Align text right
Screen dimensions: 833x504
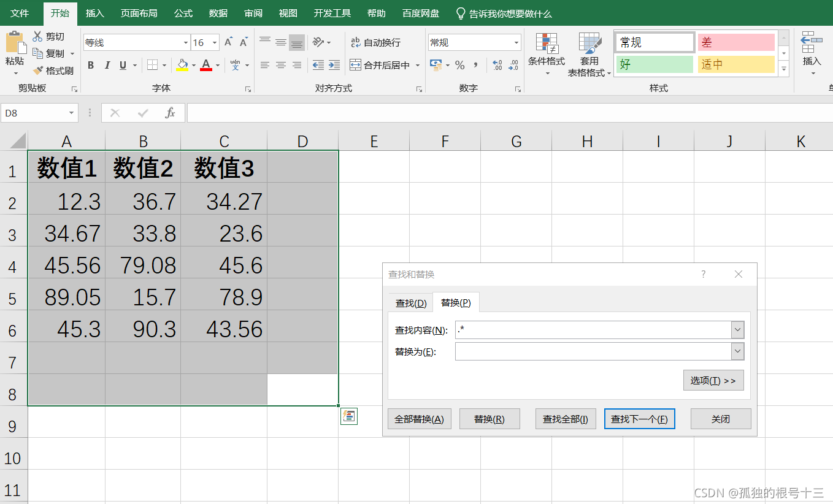tap(297, 65)
